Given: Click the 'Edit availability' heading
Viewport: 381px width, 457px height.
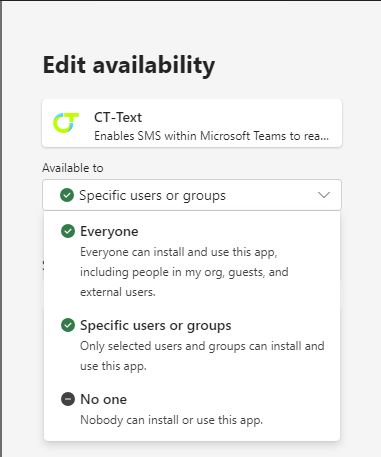Looking at the screenshot, I should 129,65.
